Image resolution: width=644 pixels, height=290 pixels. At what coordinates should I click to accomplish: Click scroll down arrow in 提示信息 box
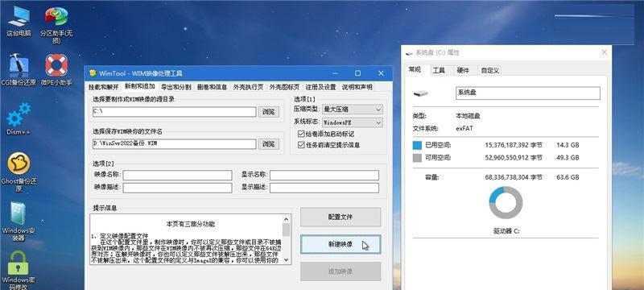[287, 260]
